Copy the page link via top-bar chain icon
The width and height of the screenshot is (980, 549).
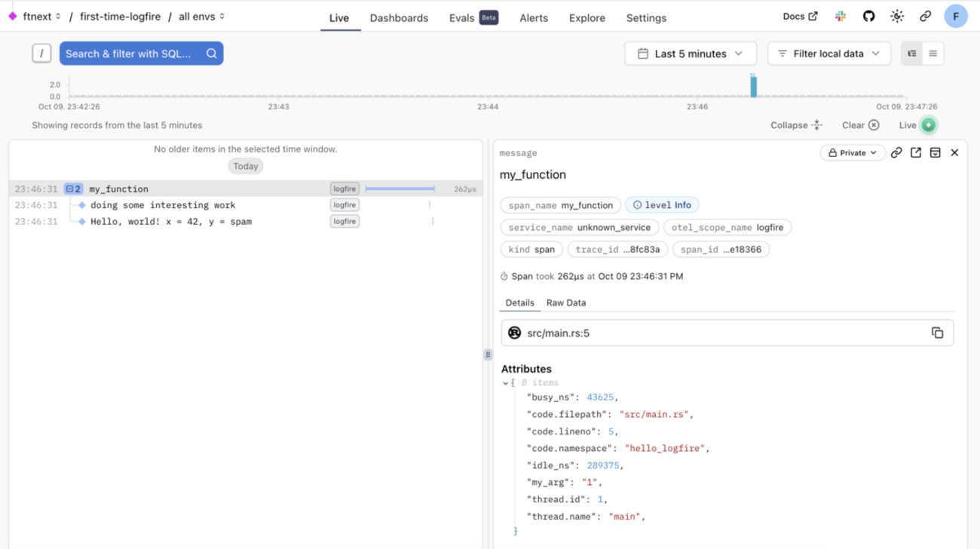click(925, 17)
